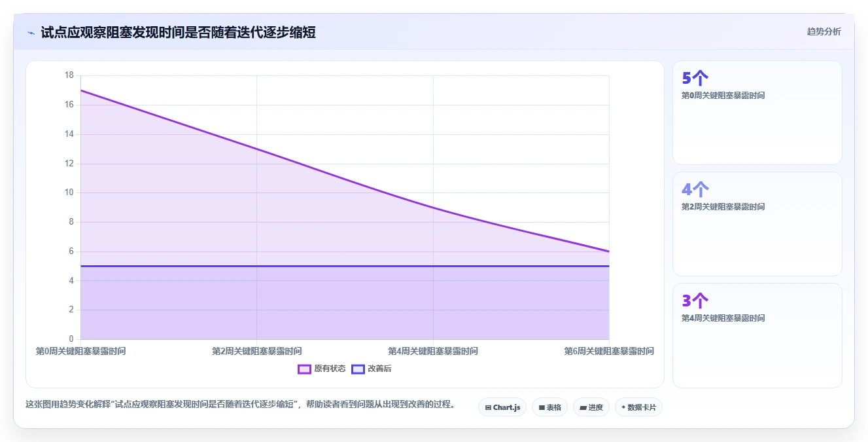Click the 第0周关键阻塞暴露时间 axis label
This screenshot has height=442, width=868.
(x=80, y=351)
